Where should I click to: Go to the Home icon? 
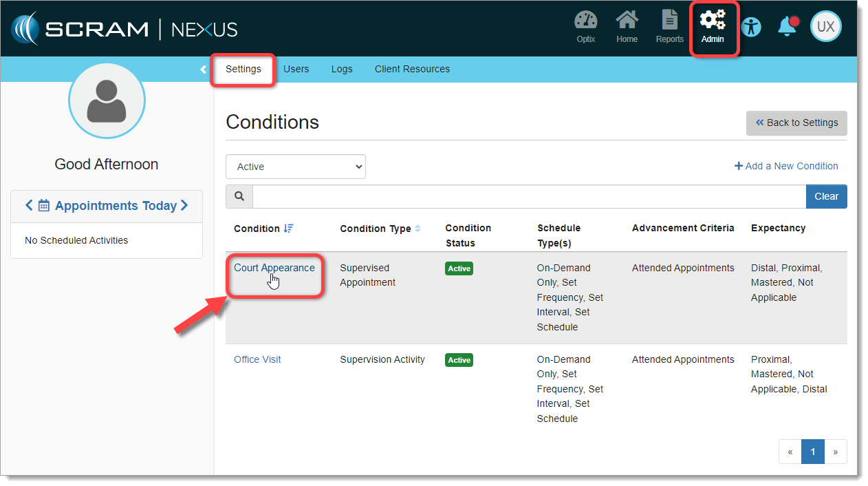click(x=627, y=21)
